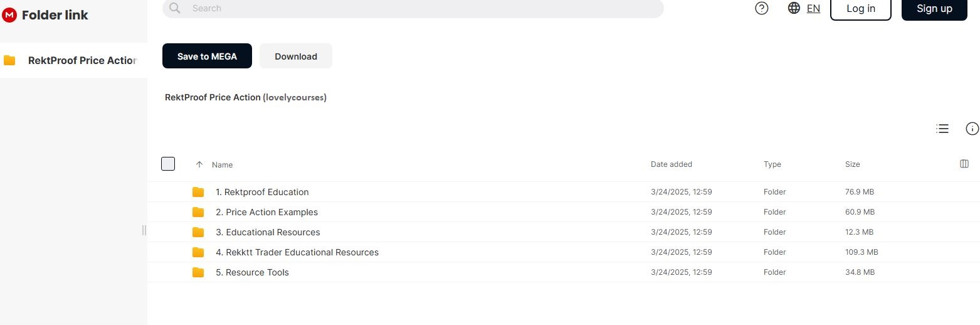The height and width of the screenshot is (325, 980).
Task: Open the help question mark icon
Action: 761,8
